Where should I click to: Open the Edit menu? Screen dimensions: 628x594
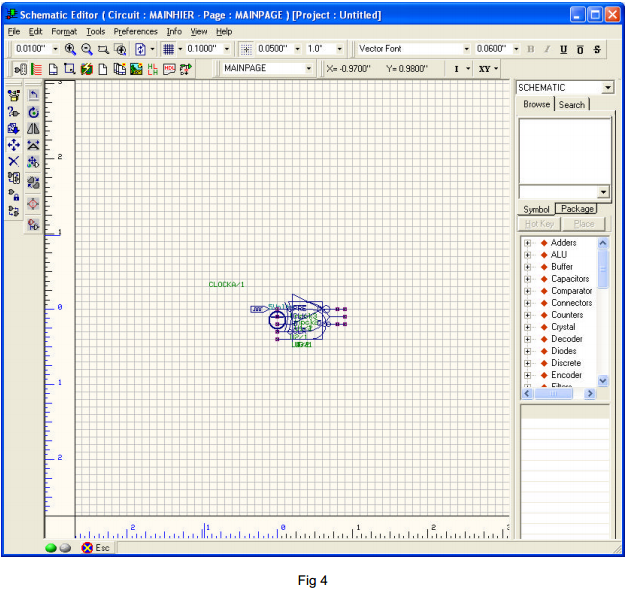tap(35, 31)
